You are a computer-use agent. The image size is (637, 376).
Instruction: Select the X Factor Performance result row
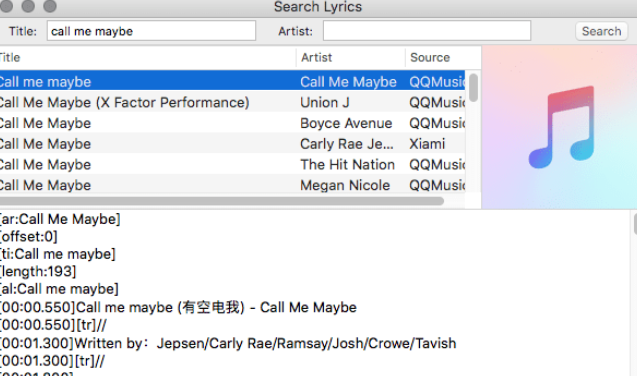click(x=232, y=102)
